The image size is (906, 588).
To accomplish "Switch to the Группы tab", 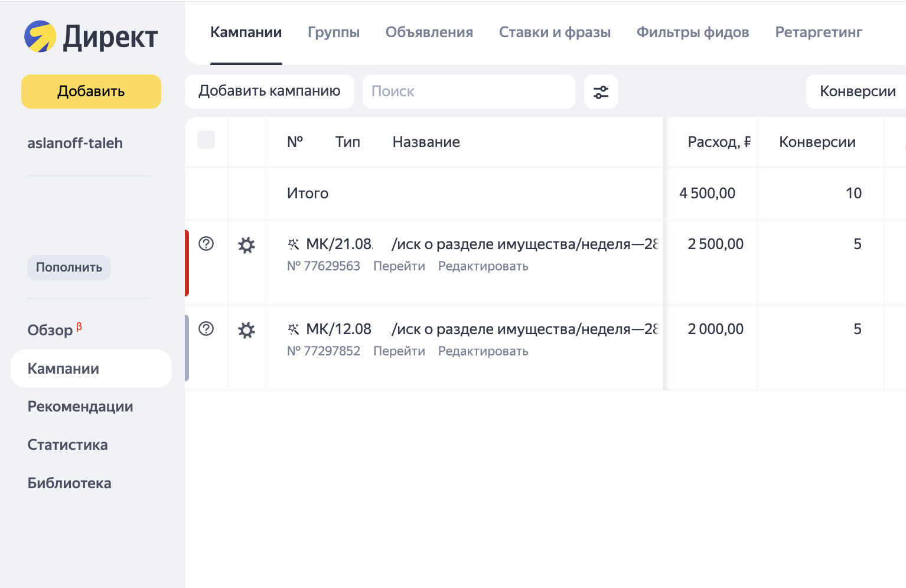I will point(333,32).
